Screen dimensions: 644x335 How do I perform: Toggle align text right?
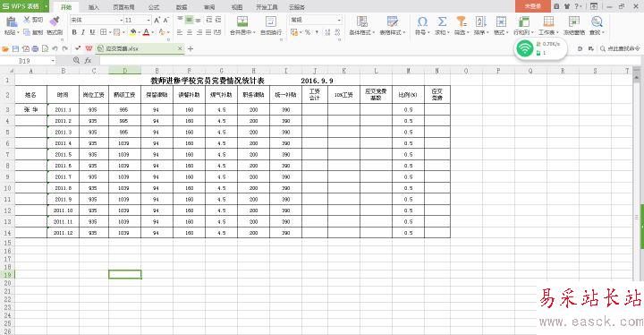[199, 32]
